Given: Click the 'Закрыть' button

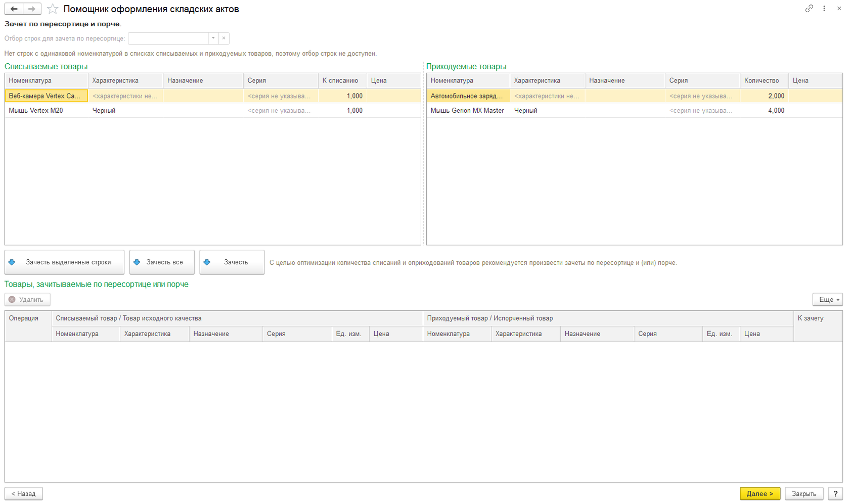Looking at the screenshot, I should (804, 494).
